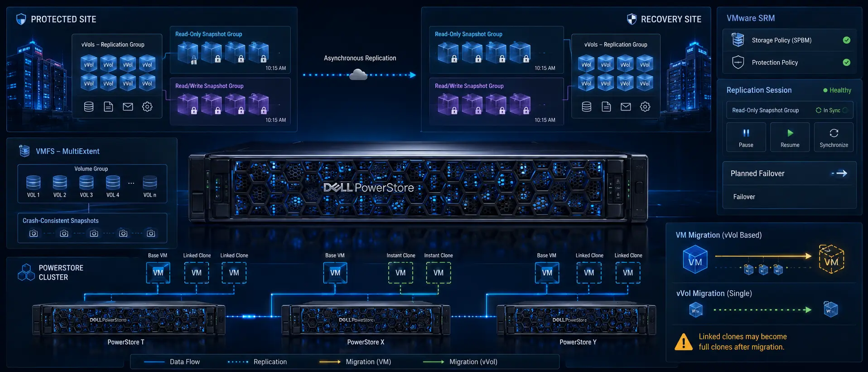Screen dimensions: 868x372
Task: Click the Asynchronous Replication label
Action: point(360,58)
